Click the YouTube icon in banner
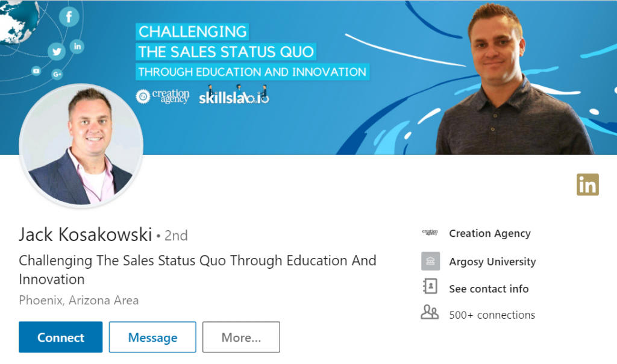 point(36,71)
